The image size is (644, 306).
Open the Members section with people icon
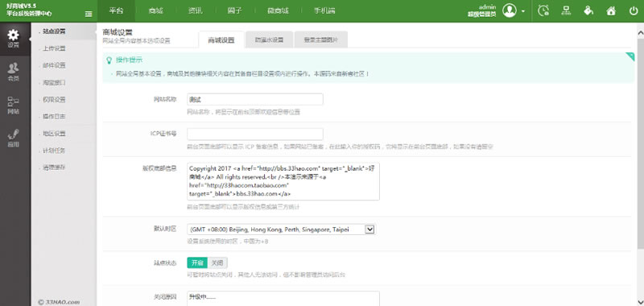click(14, 72)
